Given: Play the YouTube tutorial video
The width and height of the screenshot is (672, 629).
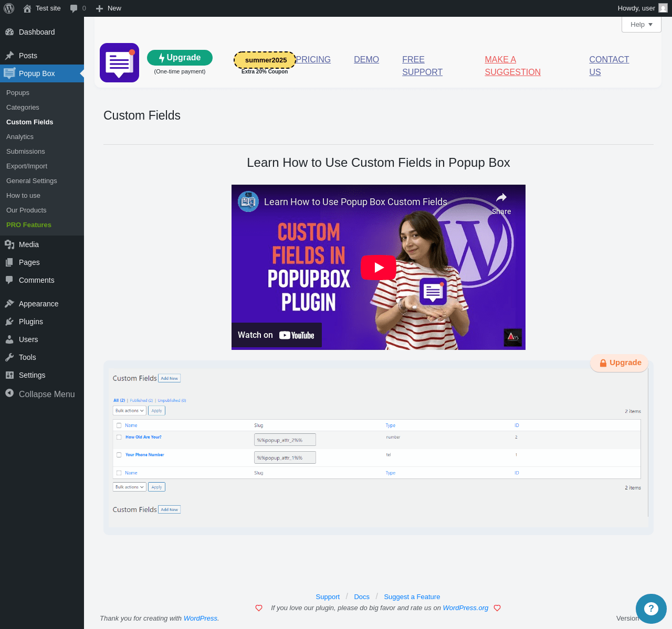Looking at the screenshot, I should [x=379, y=267].
